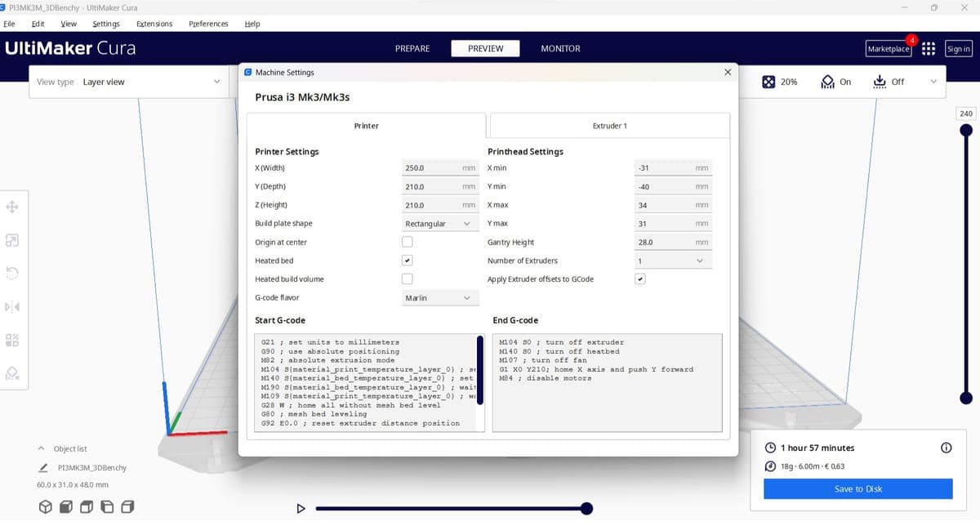The width and height of the screenshot is (980, 526).
Task: Collapse the Object list
Action: [x=42, y=448]
